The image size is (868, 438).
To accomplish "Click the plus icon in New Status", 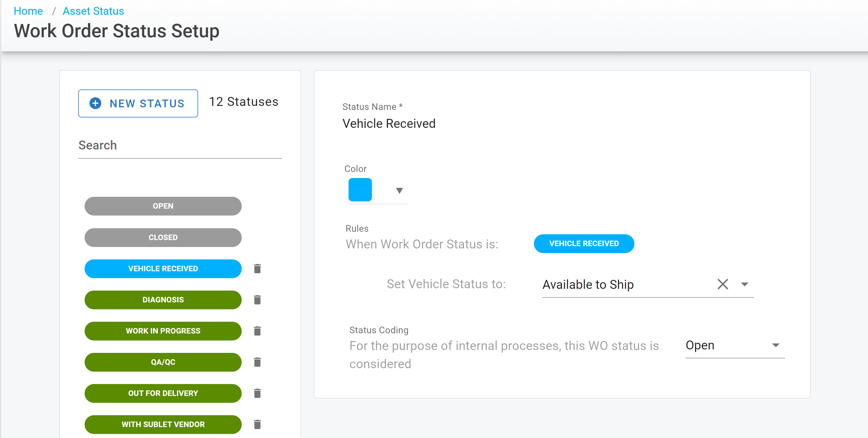I will click(95, 103).
